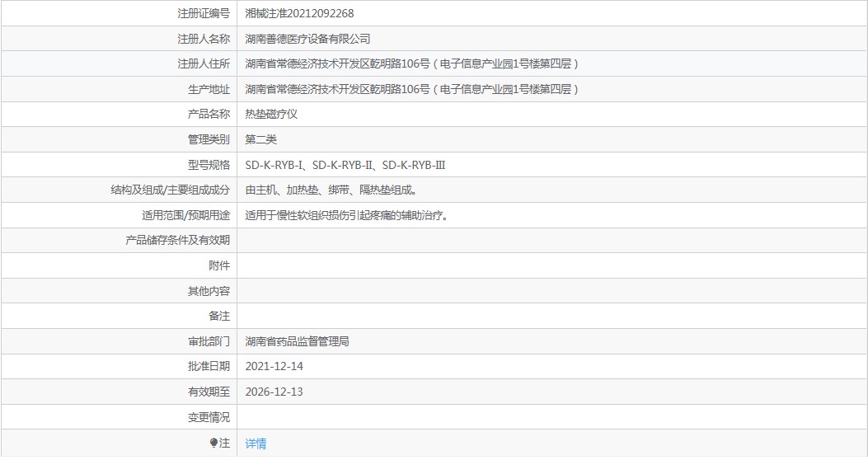This screenshot has height=460, width=868.
Task: Click the 产品储存条件及有效期 label
Action: 178,240
